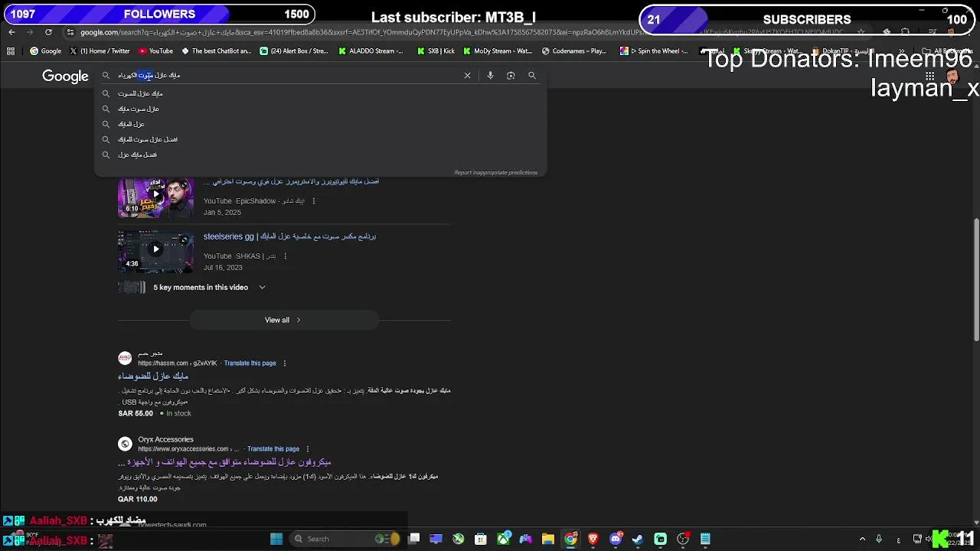Viewport: 980px width, 551px height.
Task: Open Google Lens image search icon
Action: click(x=511, y=76)
